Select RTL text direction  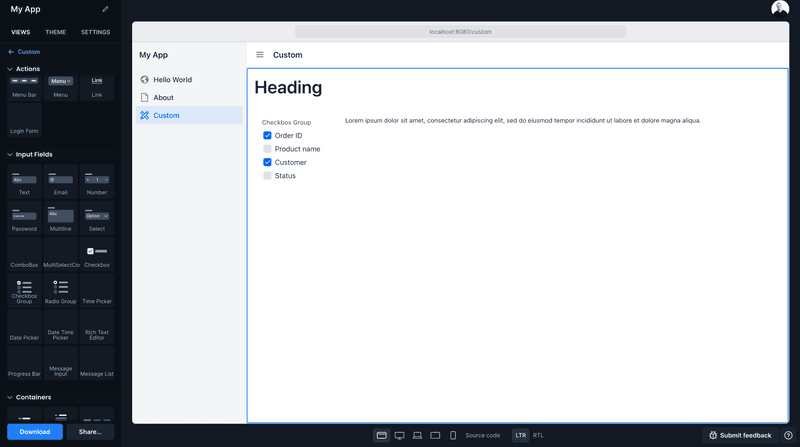538,435
